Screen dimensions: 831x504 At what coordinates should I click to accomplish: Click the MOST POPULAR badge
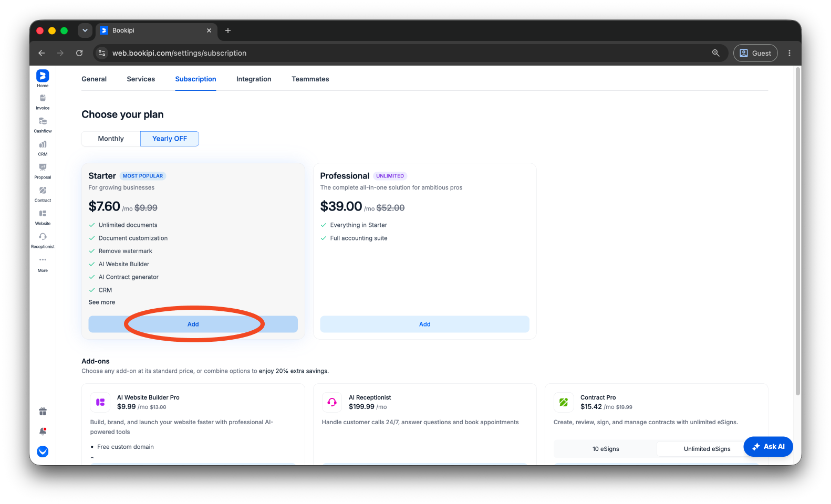[x=143, y=176]
